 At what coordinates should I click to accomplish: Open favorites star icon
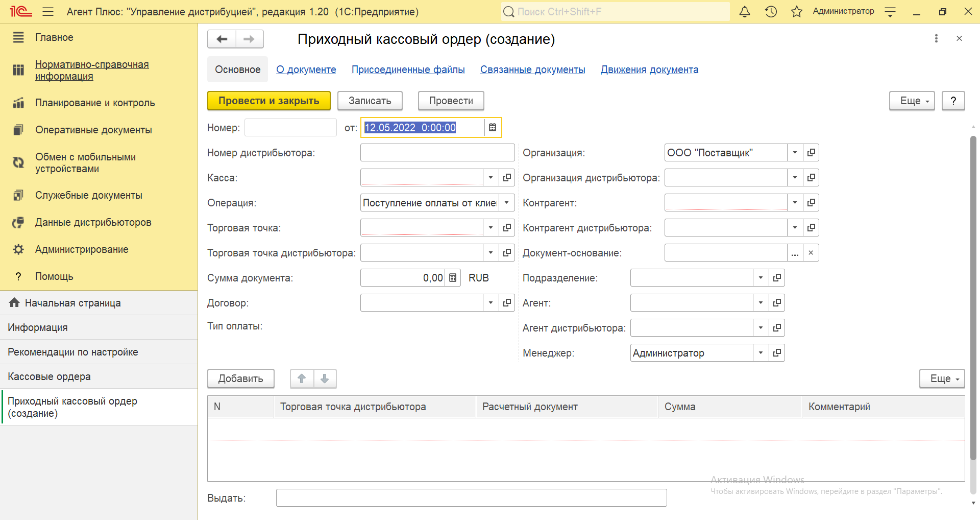[797, 11]
